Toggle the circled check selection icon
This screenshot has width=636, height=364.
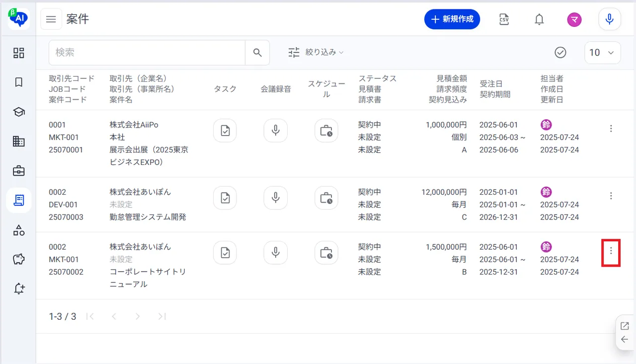coord(560,53)
